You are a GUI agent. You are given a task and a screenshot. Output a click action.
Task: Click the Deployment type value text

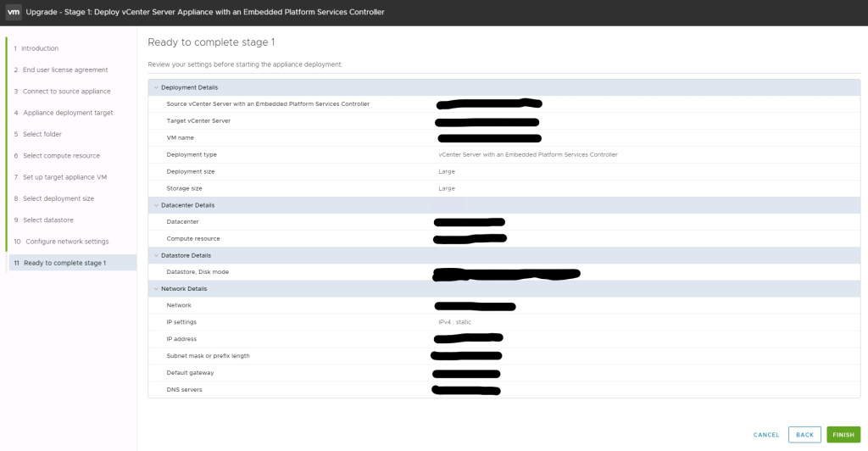pos(528,155)
